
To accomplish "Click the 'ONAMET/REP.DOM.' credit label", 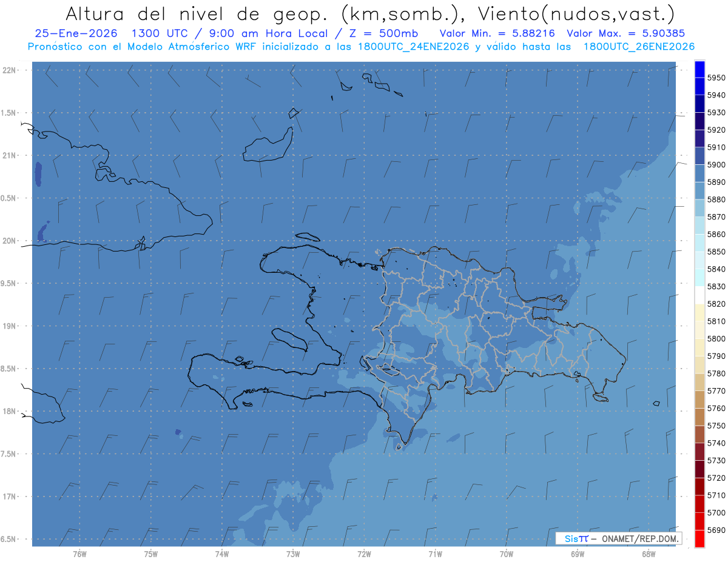I will pyautogui.click(x=640, y=538).
